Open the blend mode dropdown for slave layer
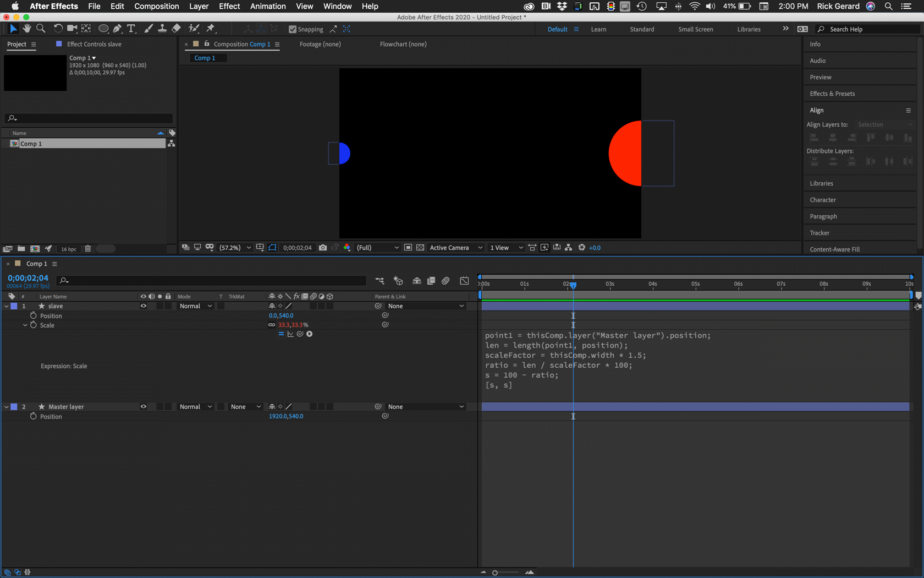 click(195, 306)
